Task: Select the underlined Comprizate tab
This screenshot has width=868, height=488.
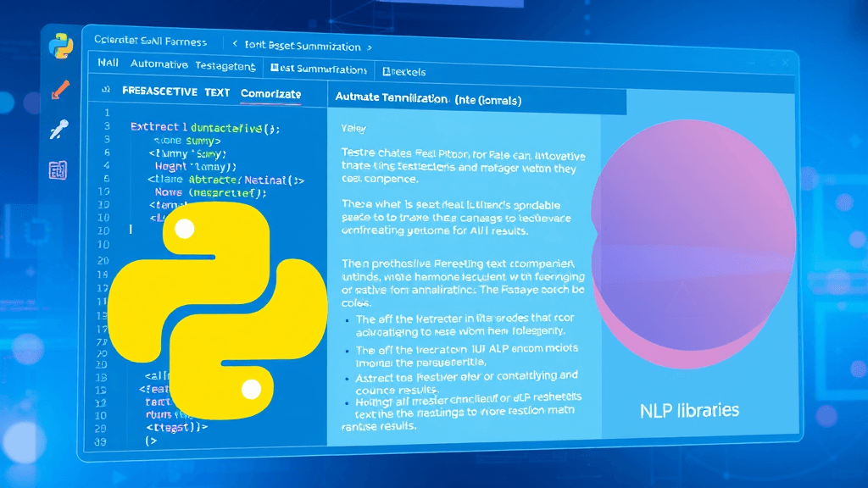Action: pyautogui.click(x=270, y=94)
